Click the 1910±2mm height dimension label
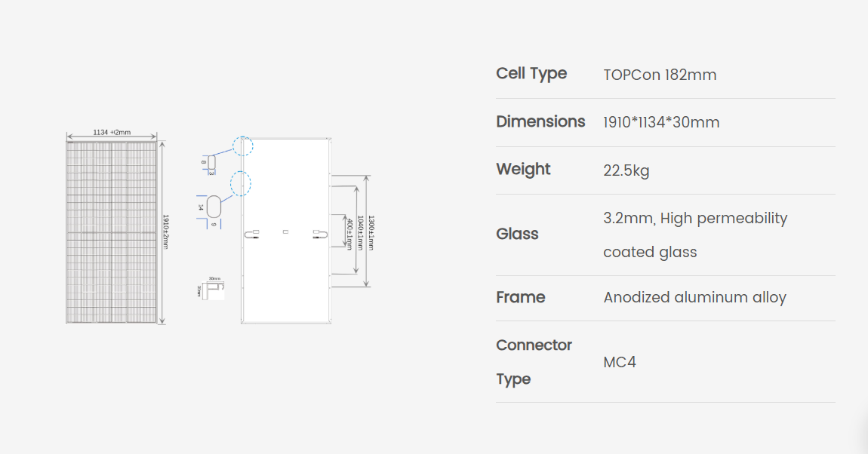868x454 pixels. [165, 232]
